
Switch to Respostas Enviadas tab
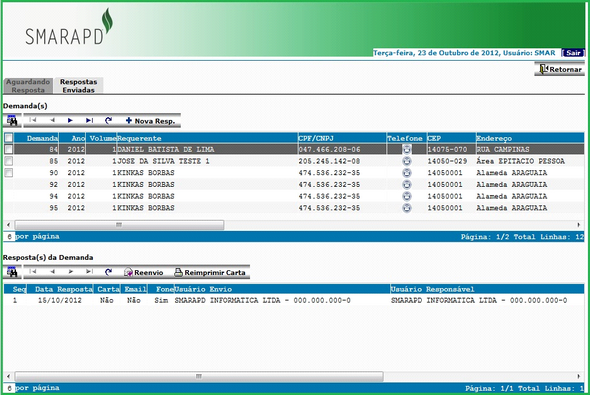pos(78,86)
